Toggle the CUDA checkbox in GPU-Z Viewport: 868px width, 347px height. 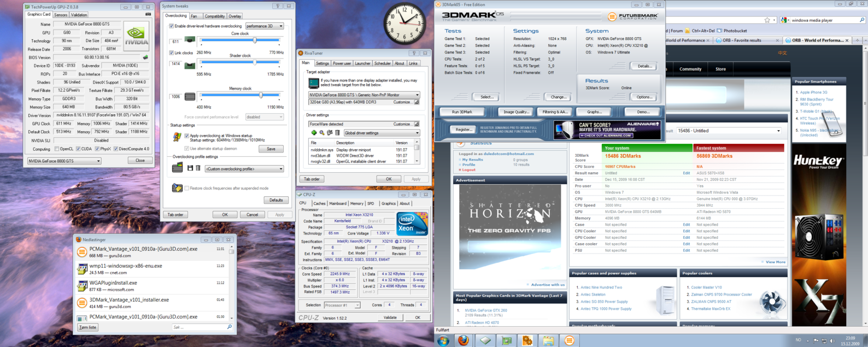pos(78,149)
